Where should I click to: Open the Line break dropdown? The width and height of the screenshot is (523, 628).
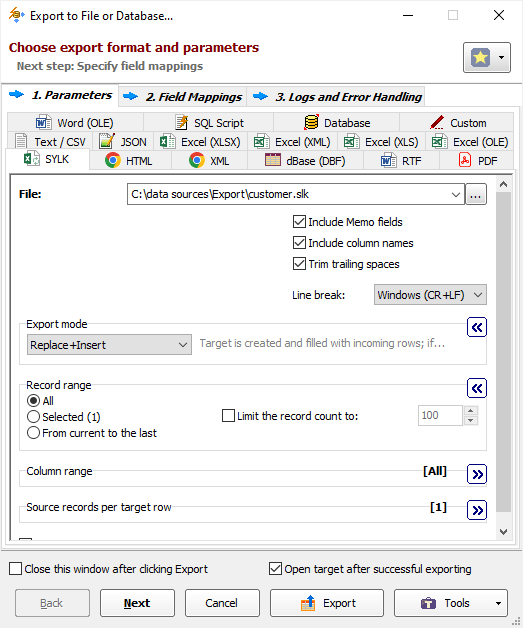[x=477, y=295]
